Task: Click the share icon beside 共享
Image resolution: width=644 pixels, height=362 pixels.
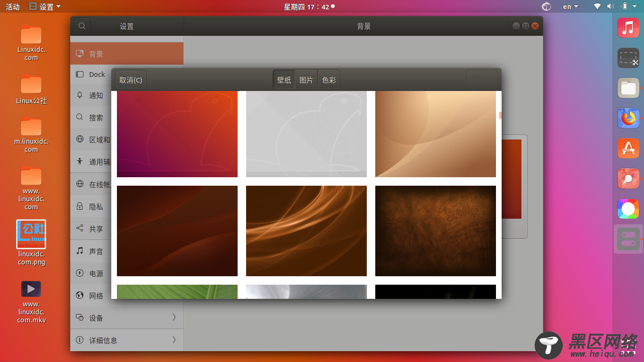Action: (x=80, y=229)
